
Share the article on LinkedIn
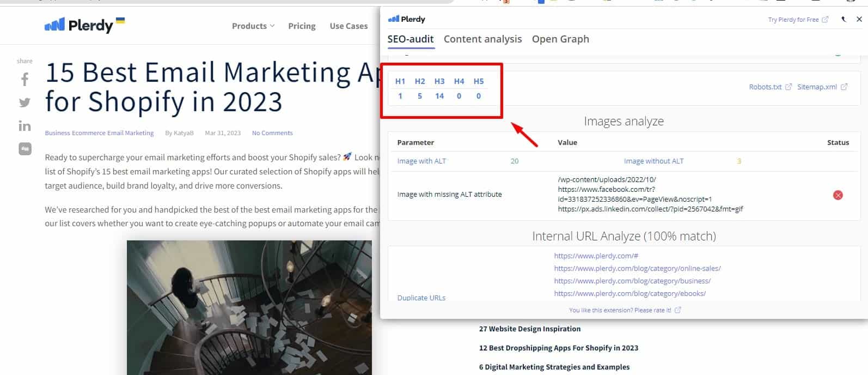[x=25, y=126]
